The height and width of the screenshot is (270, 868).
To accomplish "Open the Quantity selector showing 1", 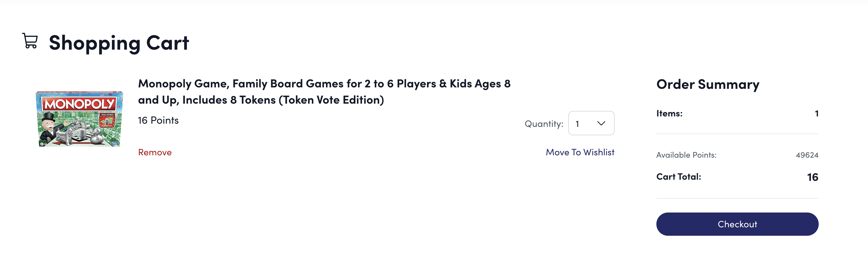I will click(x=591, y=123).
